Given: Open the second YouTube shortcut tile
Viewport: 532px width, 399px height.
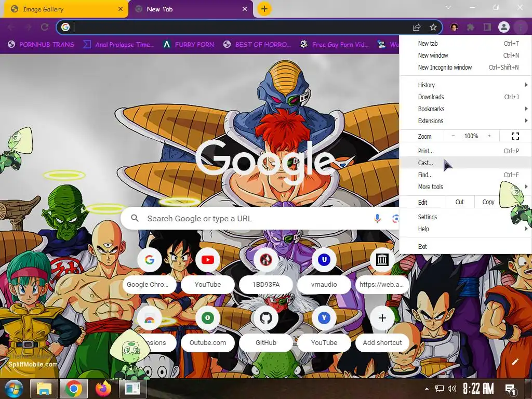Looking at the screenshot, I should 324,328.
